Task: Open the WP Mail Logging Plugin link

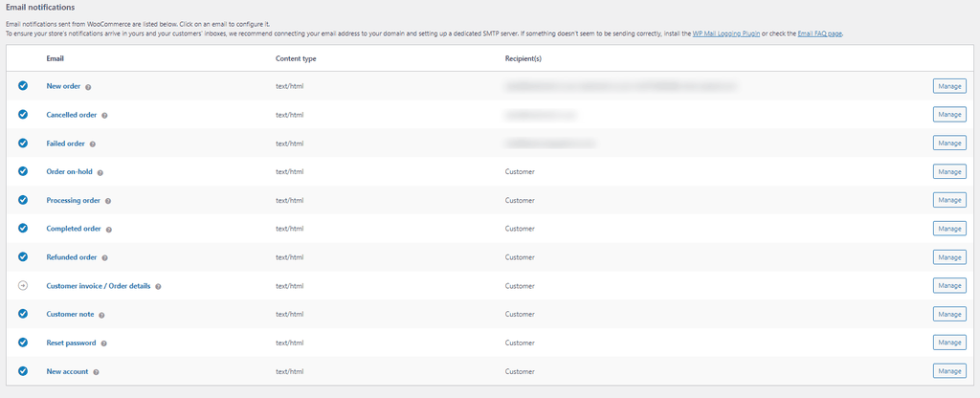Action: 725,33
